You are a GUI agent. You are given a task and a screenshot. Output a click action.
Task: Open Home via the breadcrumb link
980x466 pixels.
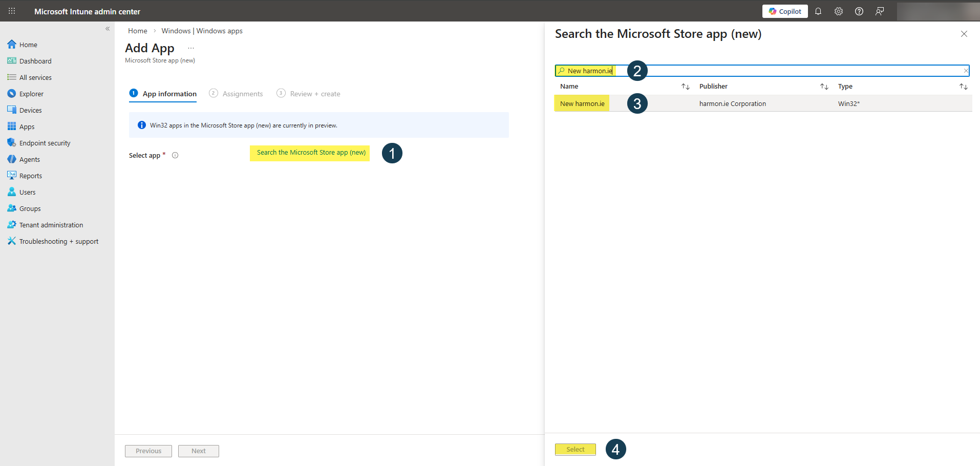tap(137, 30)
